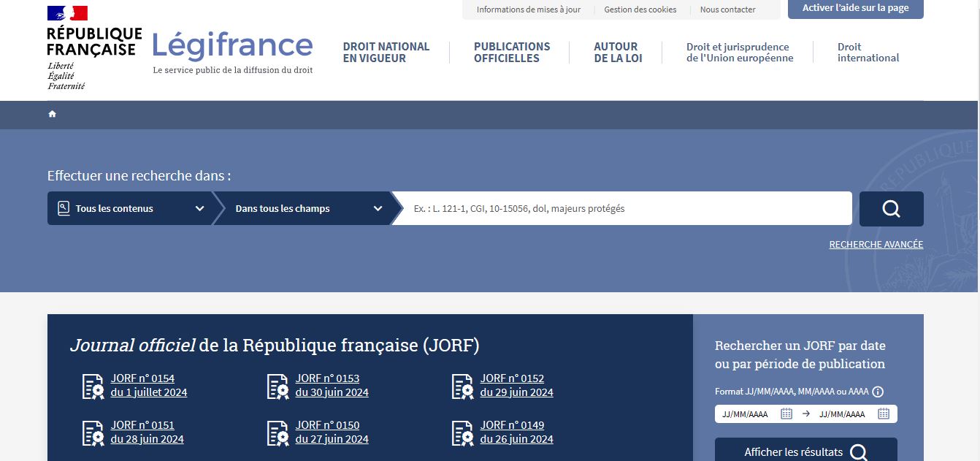Click document icon beside JORF n° 0151
Viewport: 980px width, 461px height.
click(93, 433)
